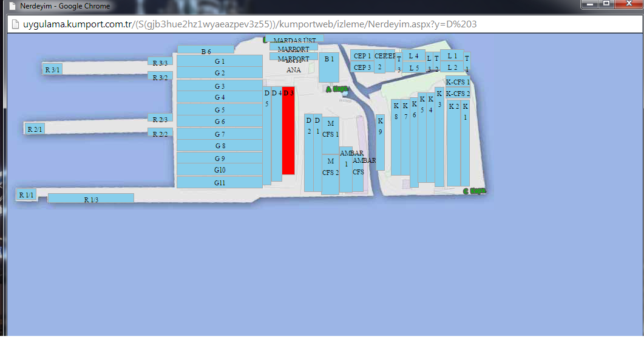Viewport: 644px width, 339px height.
Task: Open the K-CFS 1 area
Action: 458,81
